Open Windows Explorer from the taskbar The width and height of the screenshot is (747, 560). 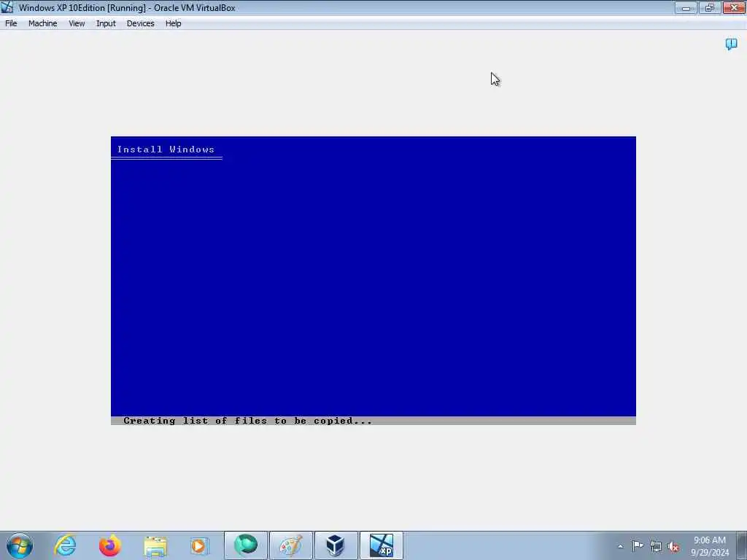coord(155,545)
